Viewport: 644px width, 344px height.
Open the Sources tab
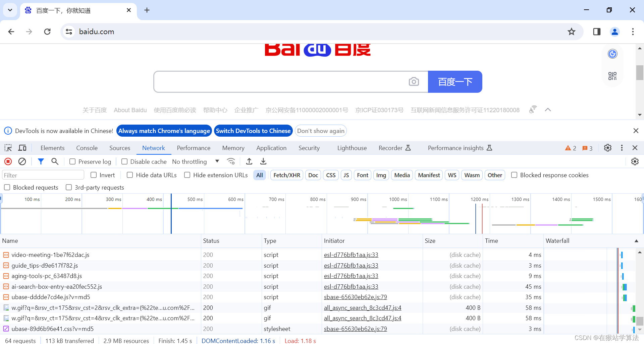point(120,148)
